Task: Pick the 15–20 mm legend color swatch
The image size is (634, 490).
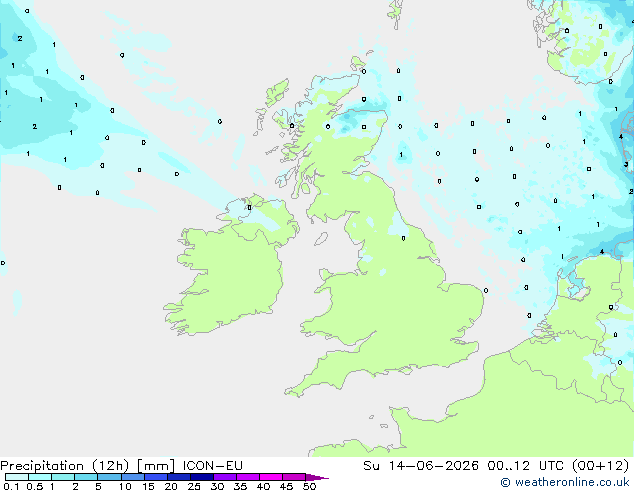Action: coord(156,477)
